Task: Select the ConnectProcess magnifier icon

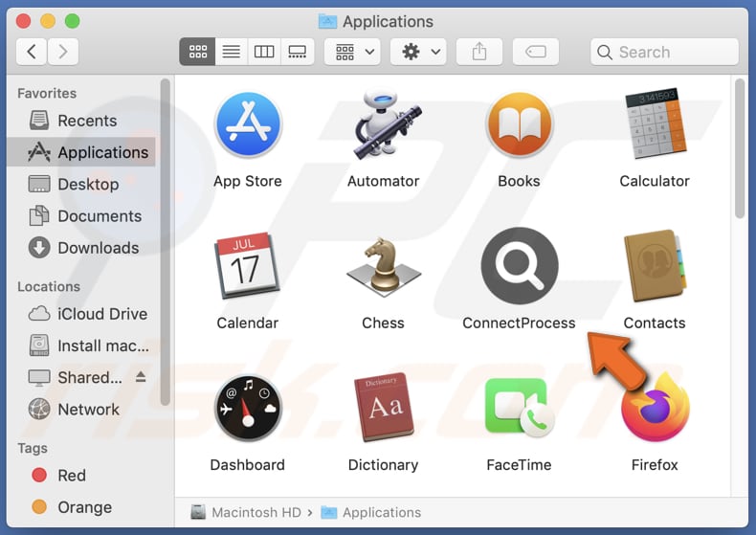Action: (520, 265)
